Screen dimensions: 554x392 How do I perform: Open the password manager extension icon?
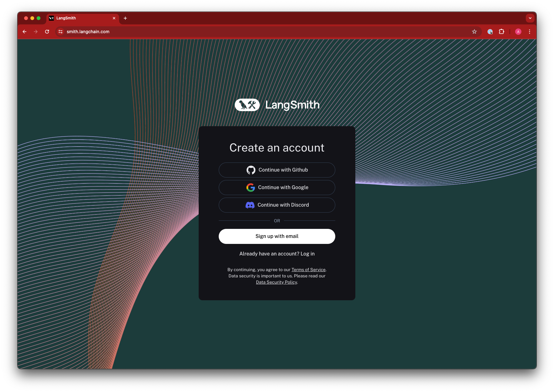tap(490, 32)
